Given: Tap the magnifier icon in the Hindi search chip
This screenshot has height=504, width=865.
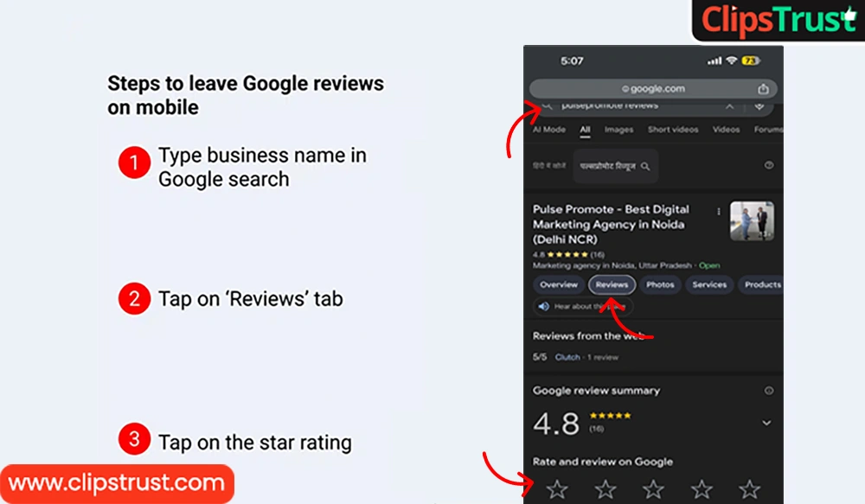Looking at the screenshot, I should [x=644, y=165].
